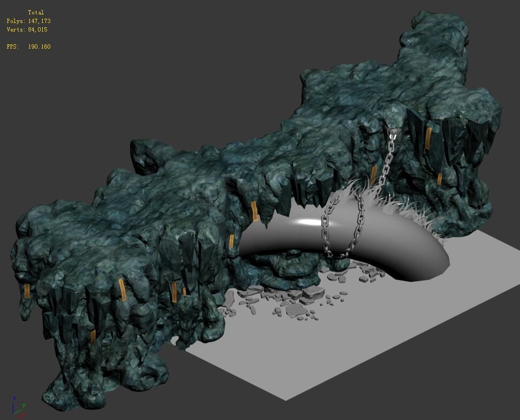The height and width of the screenshot is (420, 520).
Task: Click the Total statistics header
Action: pos(36,13)
